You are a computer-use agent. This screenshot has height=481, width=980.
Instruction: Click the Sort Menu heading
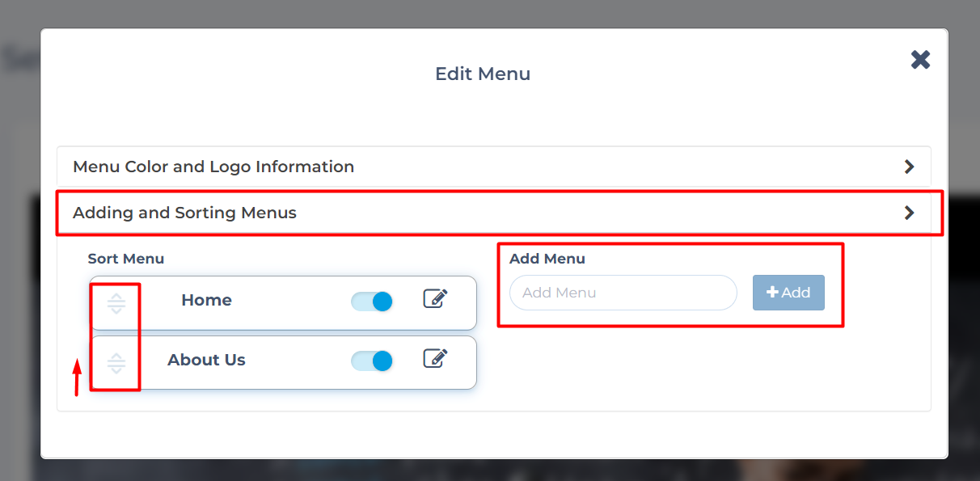coord(126,259)
